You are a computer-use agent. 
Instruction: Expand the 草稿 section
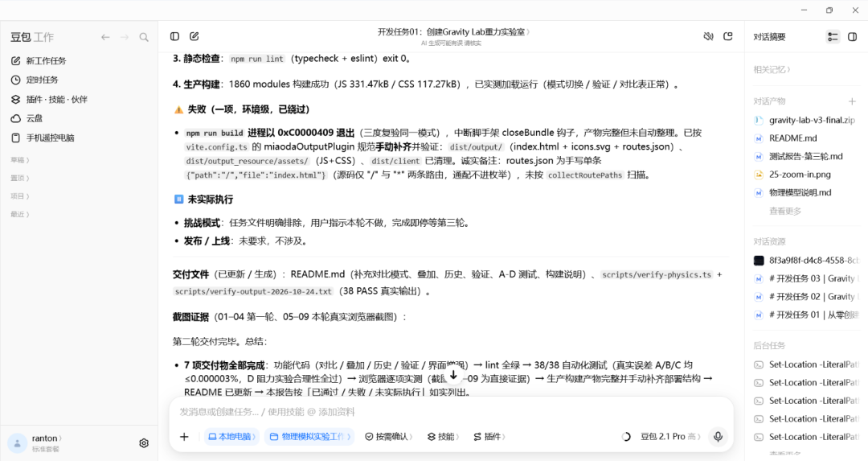pyautogui.click(x=20, y=160)
